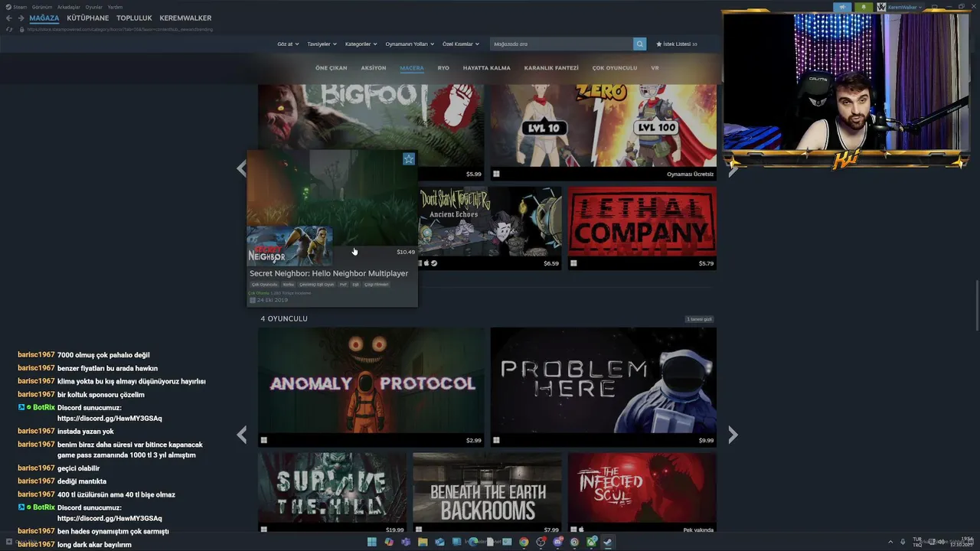Expand the Tavsiyeler dropdown

[x=322, y=44]
